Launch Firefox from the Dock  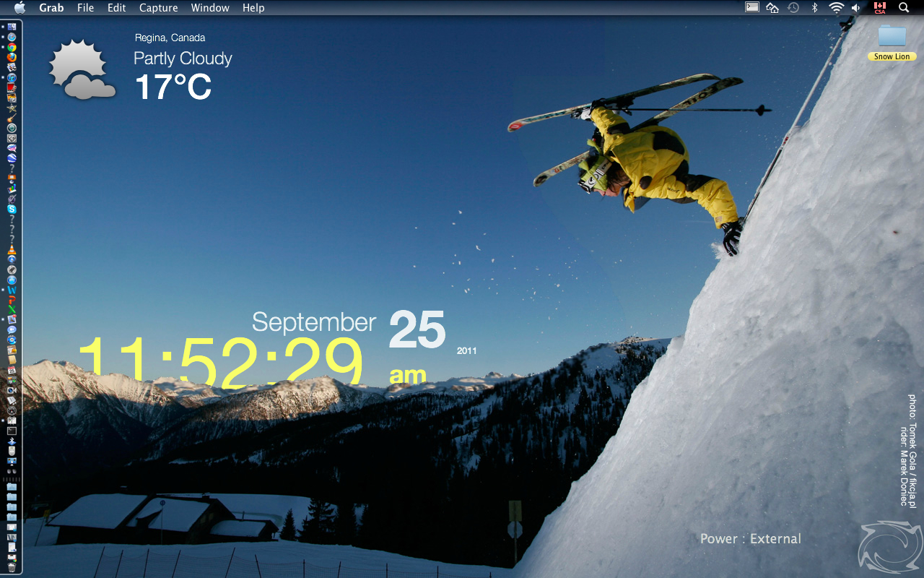point(12,57)
